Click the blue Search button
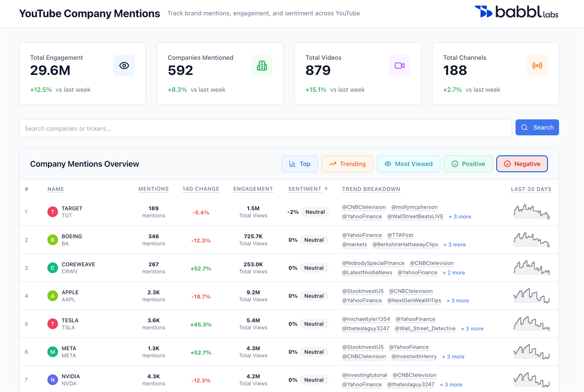The height and width of the screenshot is (392, 584). click(537, 127)
